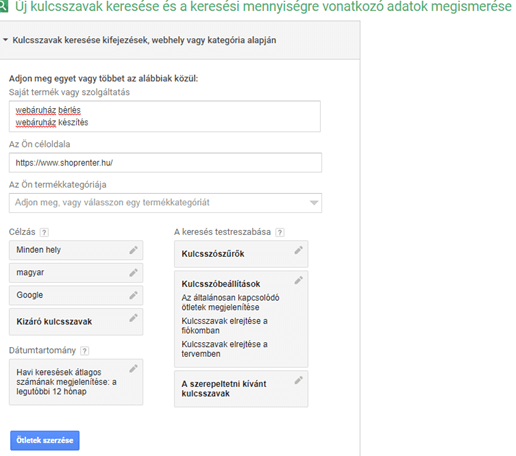Click the green search icon beside page title
Screen dimensions: 516x456
point(3,7)
